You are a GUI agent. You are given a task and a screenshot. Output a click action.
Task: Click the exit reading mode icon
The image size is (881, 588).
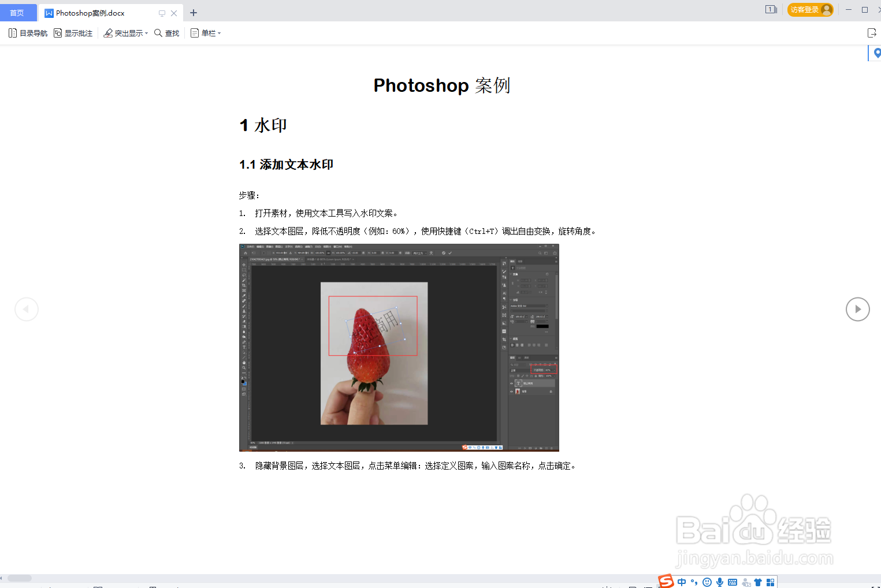[x=872, y=33]
